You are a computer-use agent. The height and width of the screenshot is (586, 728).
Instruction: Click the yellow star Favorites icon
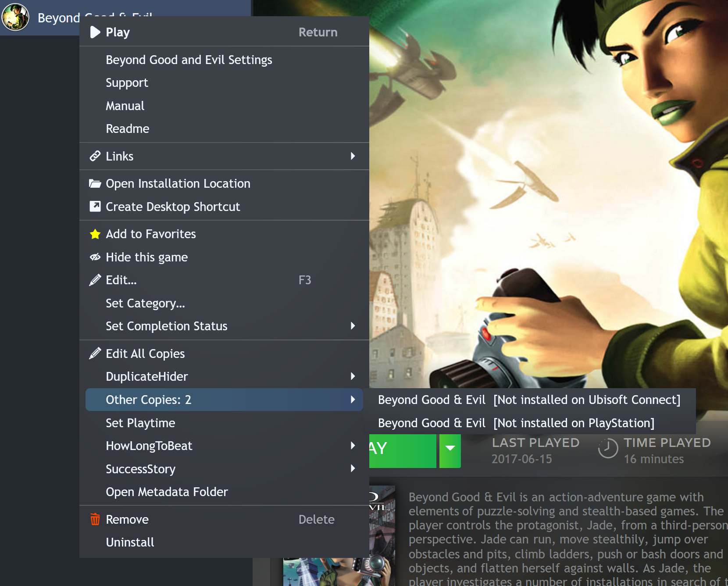[x=95, y=234]
